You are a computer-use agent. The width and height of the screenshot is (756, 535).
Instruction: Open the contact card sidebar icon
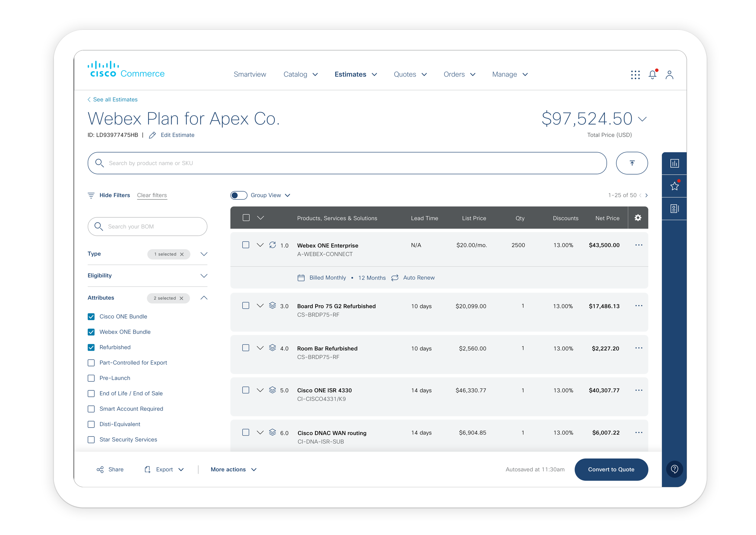click(674, 209)
